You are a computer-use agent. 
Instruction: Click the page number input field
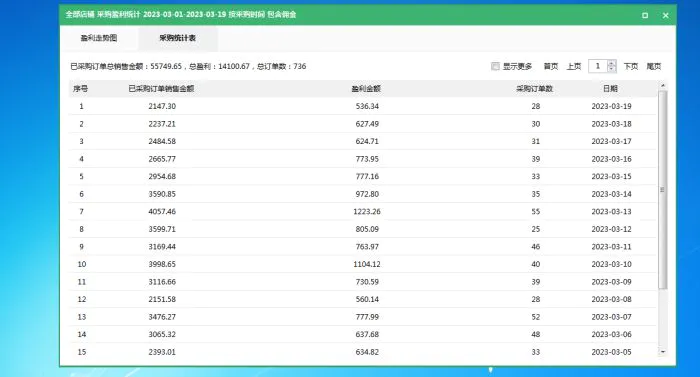598,66
